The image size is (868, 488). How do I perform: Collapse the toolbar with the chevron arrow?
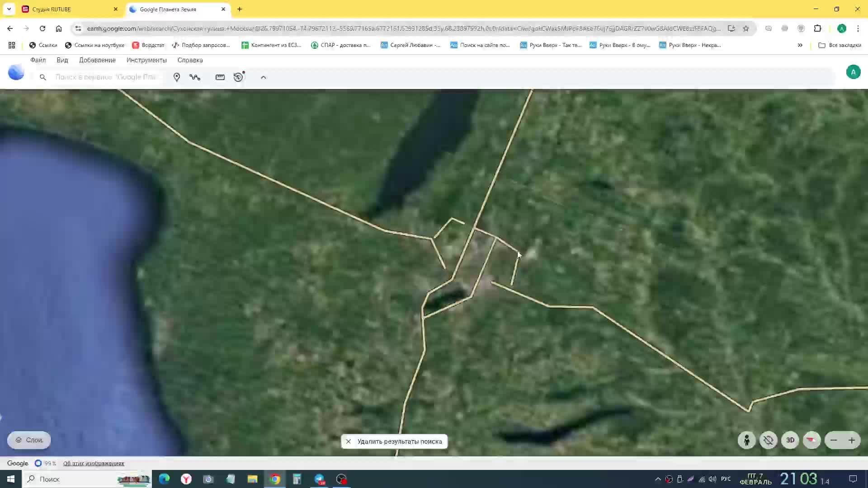point(264,77)
